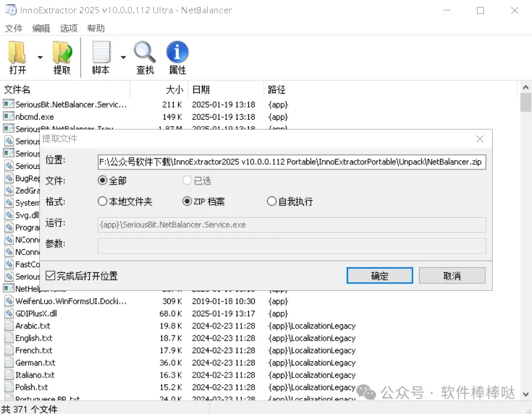Click the Italiano.txt file icon

pyautogui.click(x=9, y=375)
